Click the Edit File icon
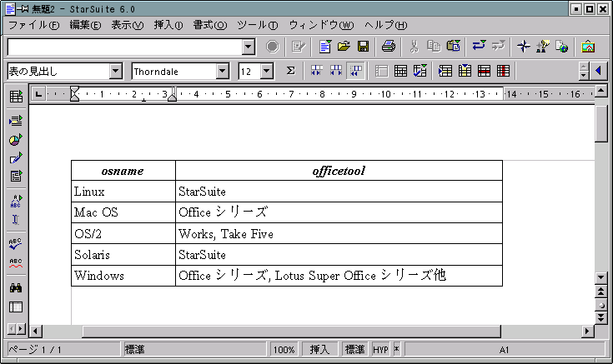The image size is (613, 364). pyautogui.click(x=299, y=47)
